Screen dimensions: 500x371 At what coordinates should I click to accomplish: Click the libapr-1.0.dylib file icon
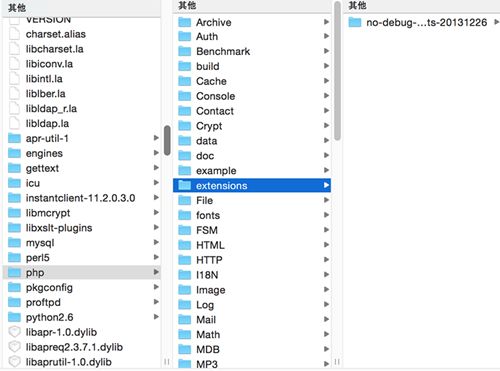pos(14,332)
